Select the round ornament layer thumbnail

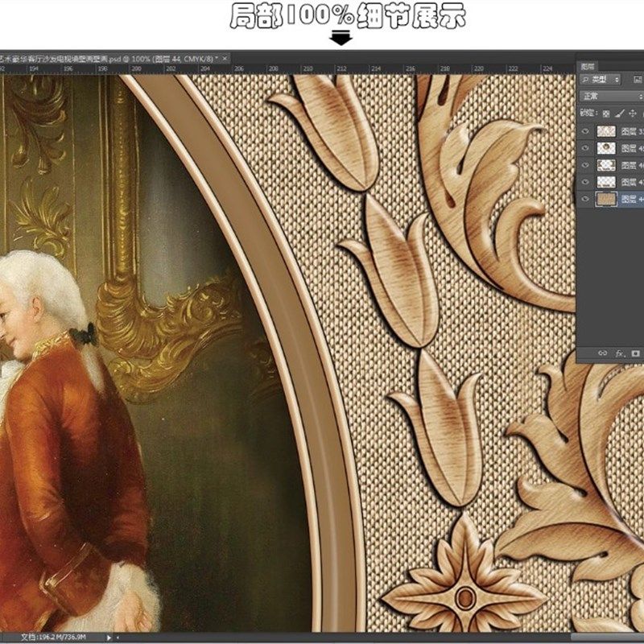[606, 148]
